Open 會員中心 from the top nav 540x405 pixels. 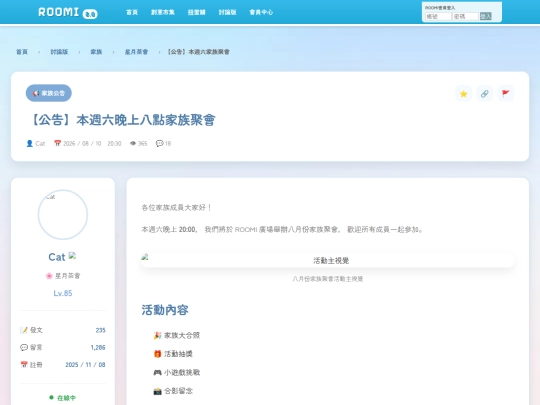pos(261,12)
